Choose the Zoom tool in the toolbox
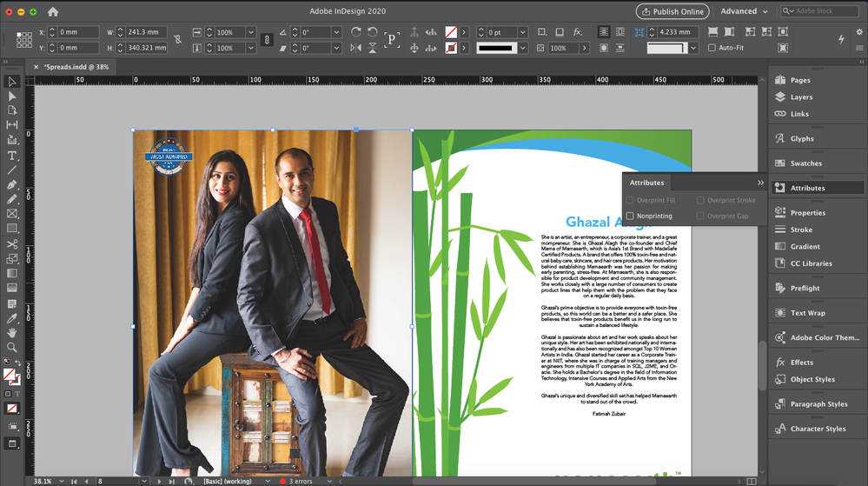 (x=12, y=348)
